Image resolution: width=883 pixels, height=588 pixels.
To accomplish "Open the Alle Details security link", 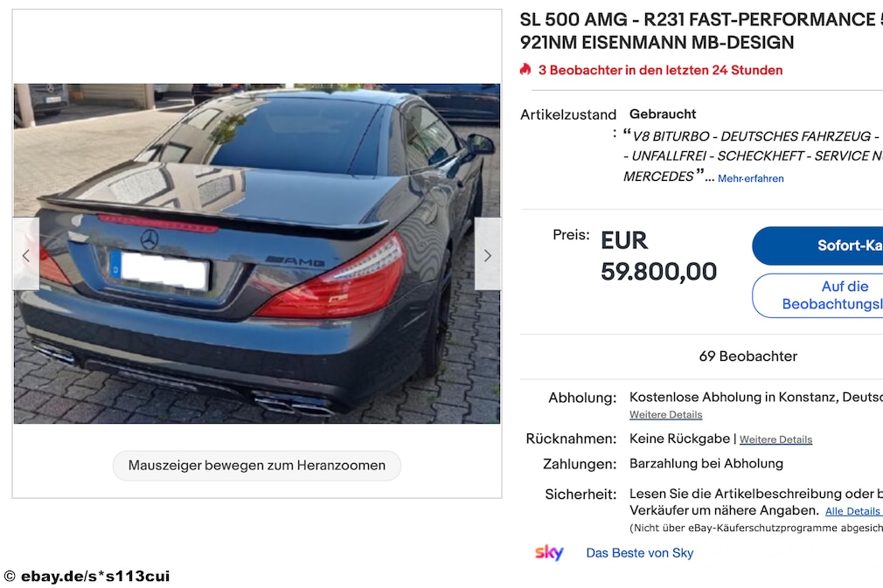I will click(x=852, y=511).
